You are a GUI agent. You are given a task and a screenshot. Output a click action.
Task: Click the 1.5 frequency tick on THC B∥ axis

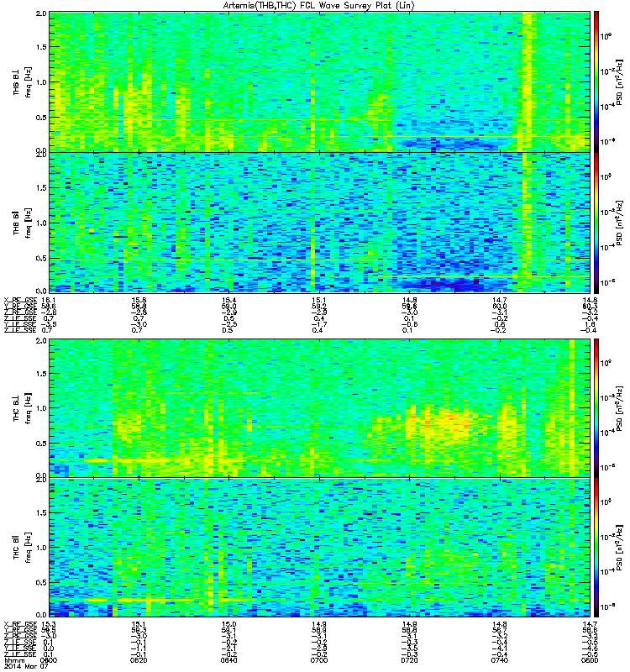tap(41, 512)
